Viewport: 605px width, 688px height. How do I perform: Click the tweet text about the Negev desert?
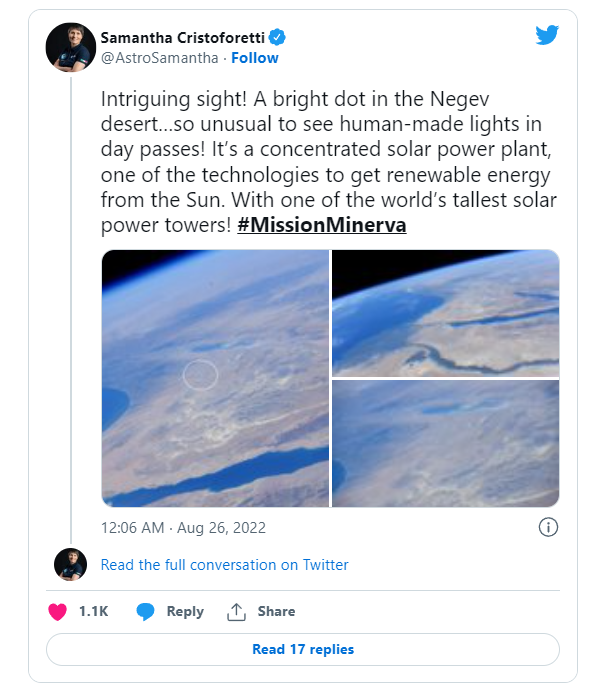(x=300, y=149)
